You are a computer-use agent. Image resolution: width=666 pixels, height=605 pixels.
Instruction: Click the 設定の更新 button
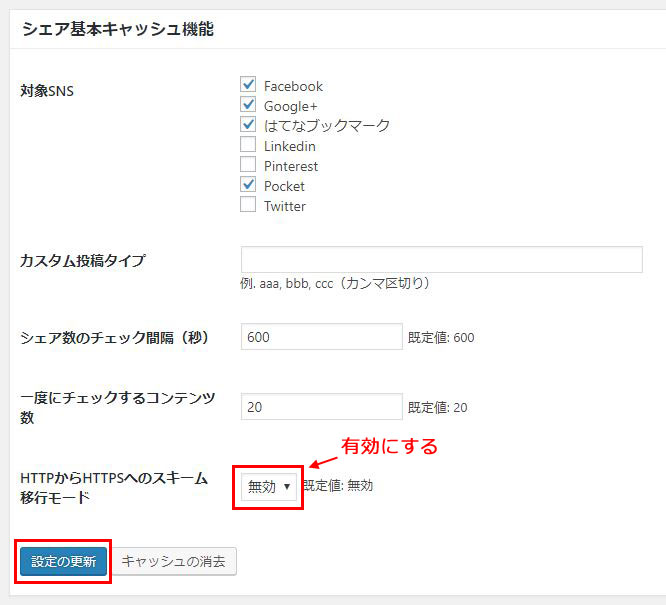pyautogui.click(x=63, y=562)
